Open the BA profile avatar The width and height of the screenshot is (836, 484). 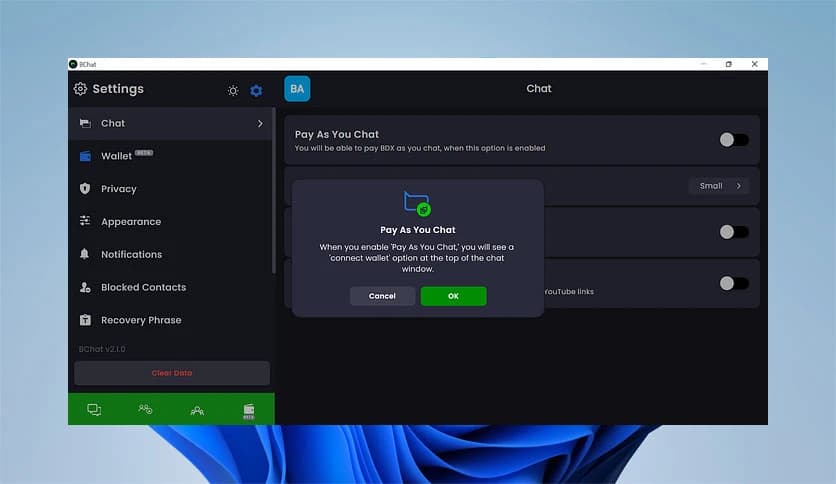[x=297, y=88]
